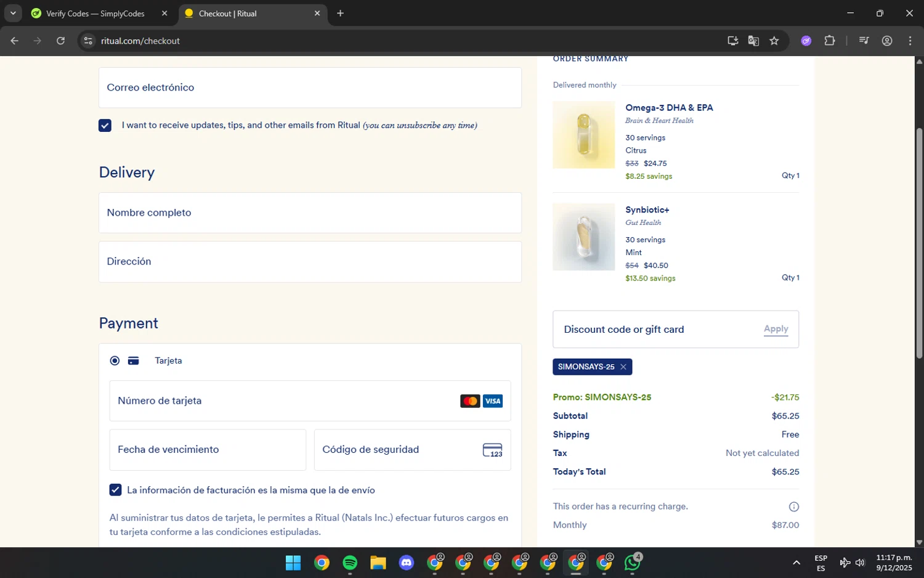The width and height of the screenshot is (924, 578).
Task: Click the Mastercard logo icon
Action: pos(470,401)
